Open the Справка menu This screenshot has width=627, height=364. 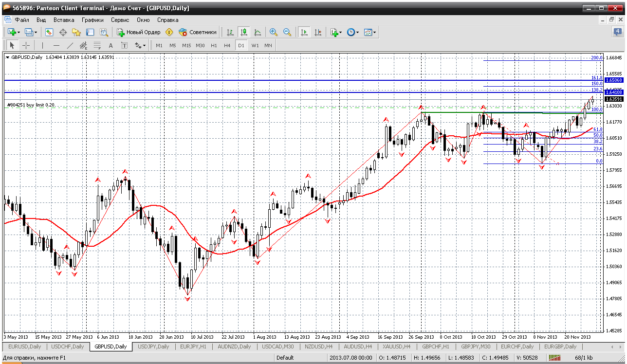coord(168,20)
